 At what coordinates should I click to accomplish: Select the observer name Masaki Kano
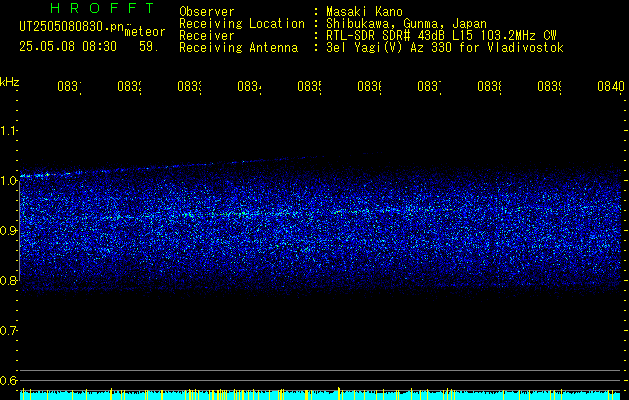[x=364, y=11]
